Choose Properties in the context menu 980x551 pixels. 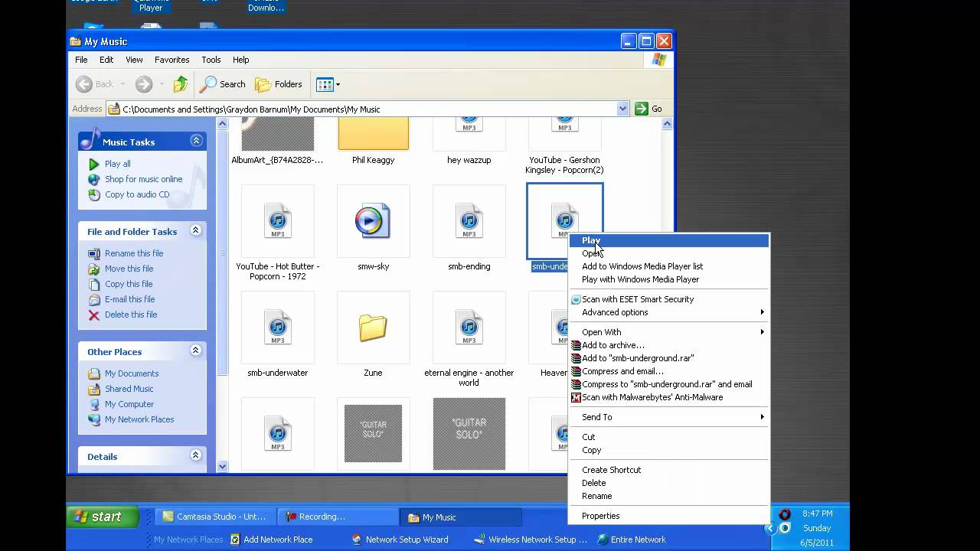(668, 516)
